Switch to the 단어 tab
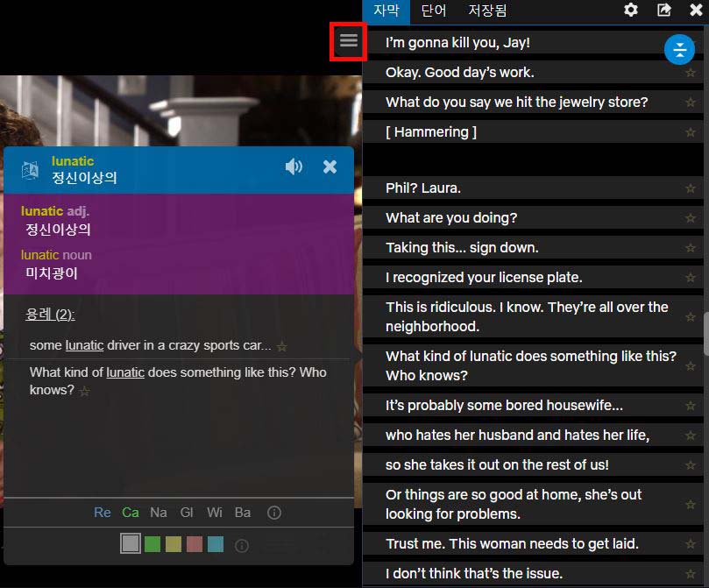This screenshot has height=588, width=709. point(433,11)
